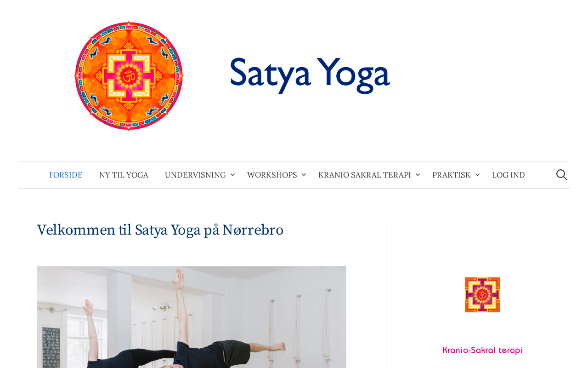Open the Kranio Sakral Terapi menu item
Screen dimensions: 588x368
pos(365,175)
